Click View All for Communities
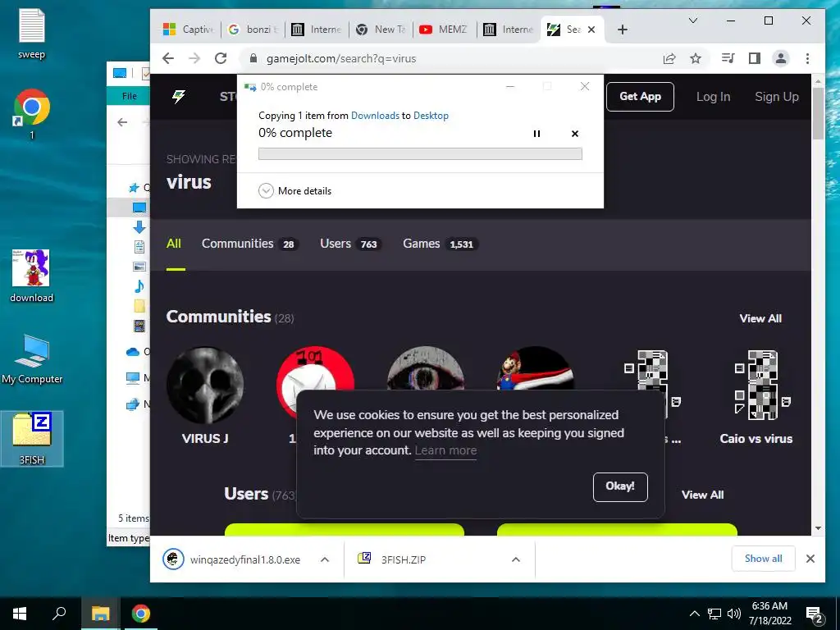 coord(760,318)
